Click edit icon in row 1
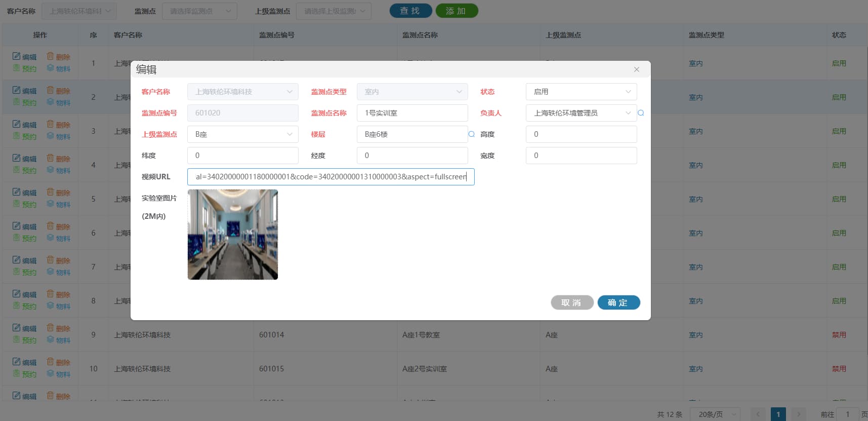 pyautogui.click(x=17, y=56)
